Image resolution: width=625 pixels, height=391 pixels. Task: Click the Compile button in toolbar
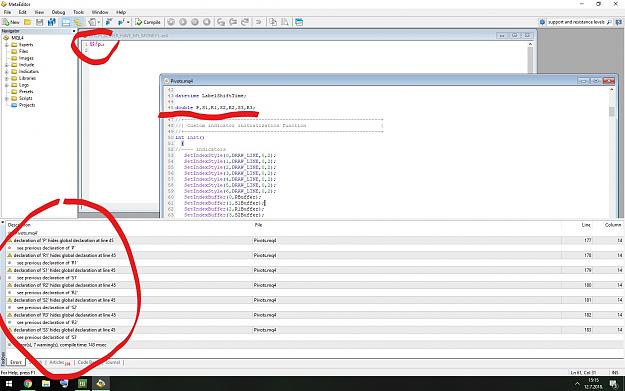coord(148,22)
